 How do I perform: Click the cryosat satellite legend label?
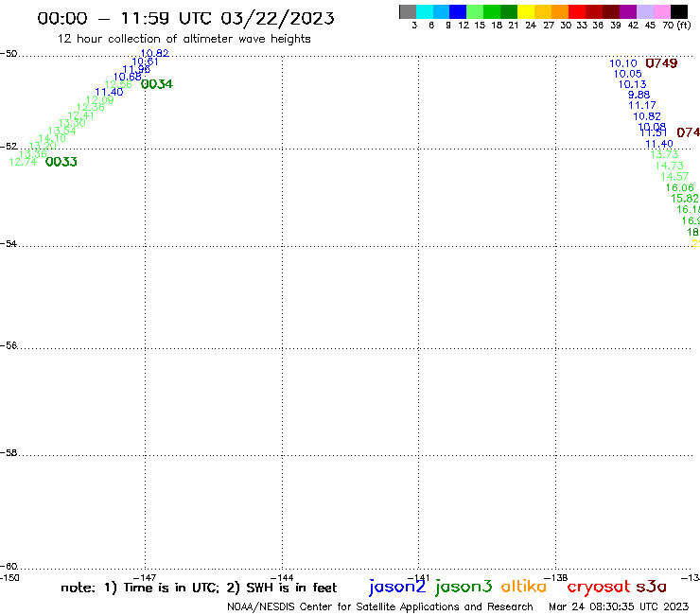(x=599, y=587)
